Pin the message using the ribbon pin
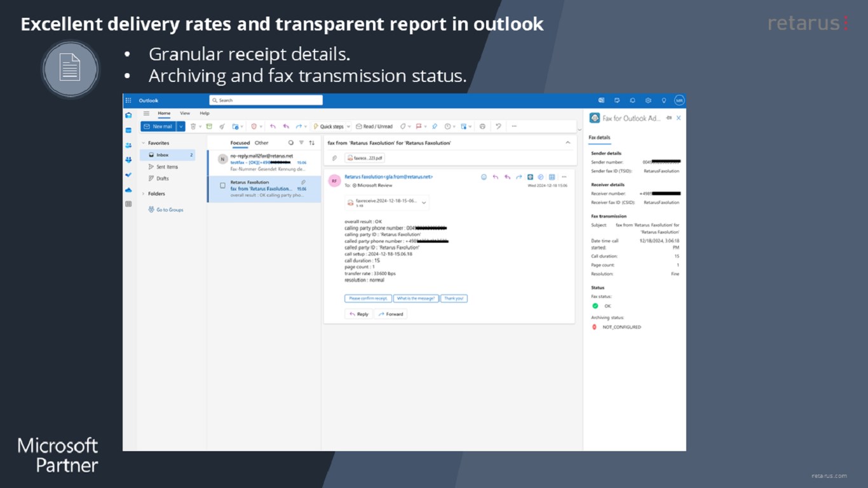 click(435, 126)
